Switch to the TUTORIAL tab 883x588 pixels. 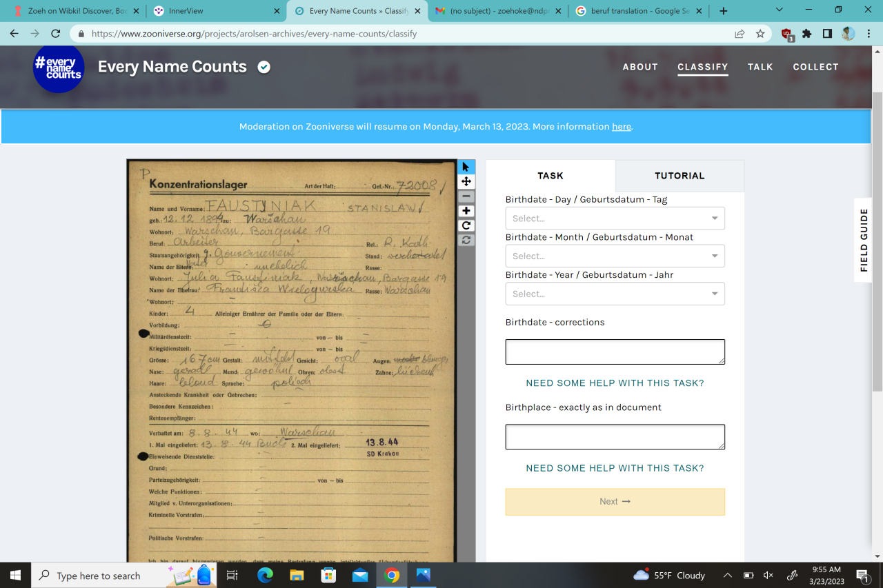[x=679, y=176]
